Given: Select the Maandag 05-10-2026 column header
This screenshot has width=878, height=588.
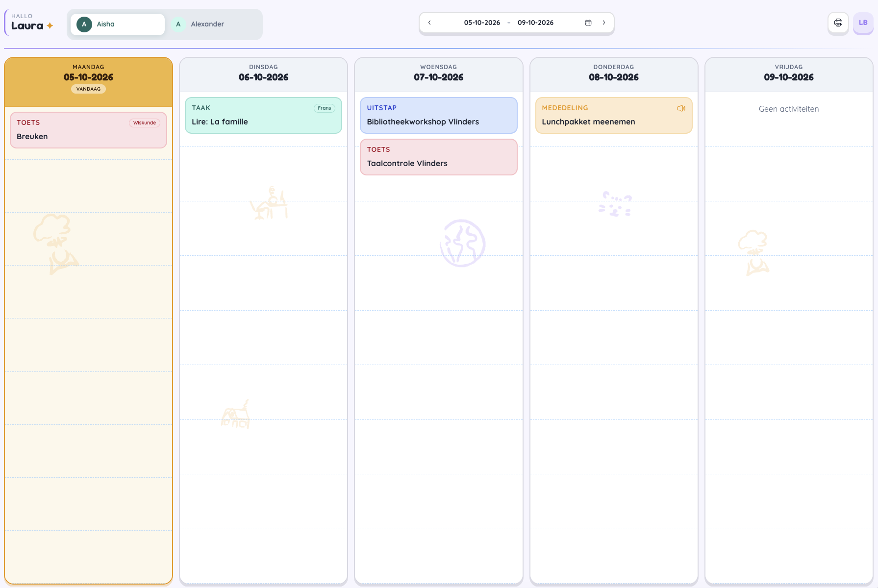Looking at the screenshot, I should coord(88,82).
